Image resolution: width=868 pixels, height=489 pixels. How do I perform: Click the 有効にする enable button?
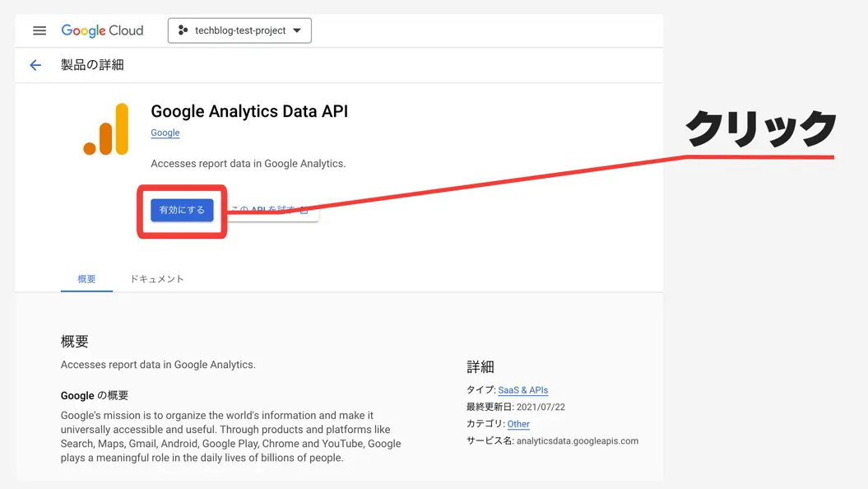(x=182, y=210)
